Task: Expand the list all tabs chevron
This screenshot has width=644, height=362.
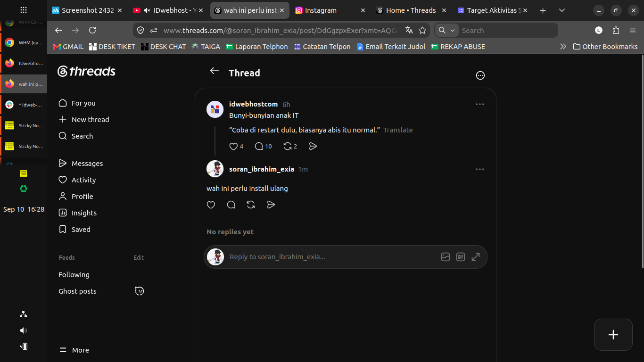Action: coord(561,10)
